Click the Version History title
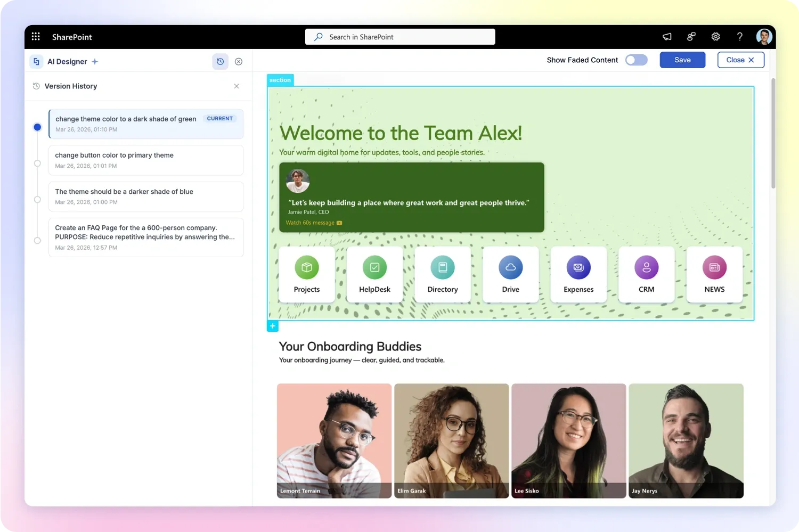The height and width of the screenshot is (532, 799). point(71,86)
